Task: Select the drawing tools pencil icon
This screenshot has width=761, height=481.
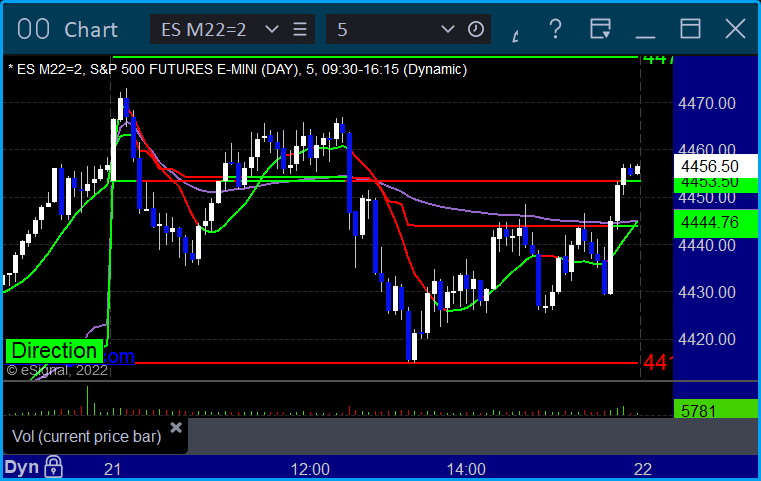Action: click(x=516, y=35)
